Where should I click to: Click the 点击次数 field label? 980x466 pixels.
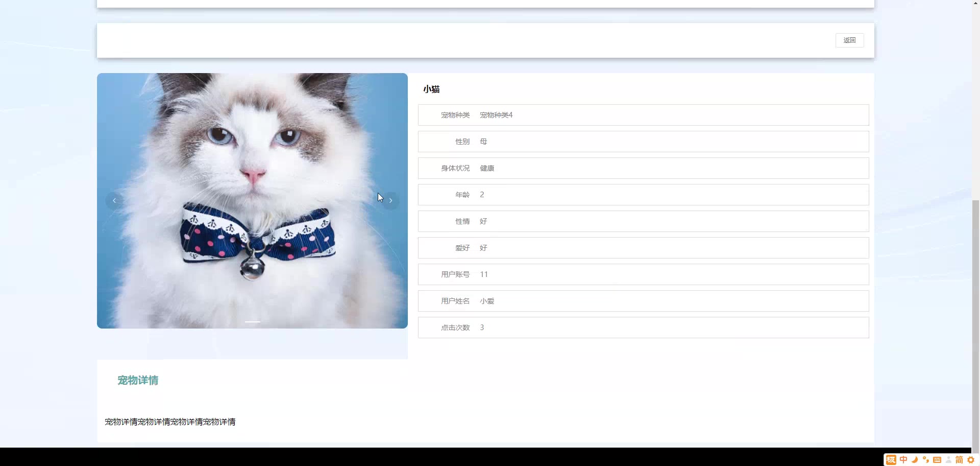coord(455,328)
